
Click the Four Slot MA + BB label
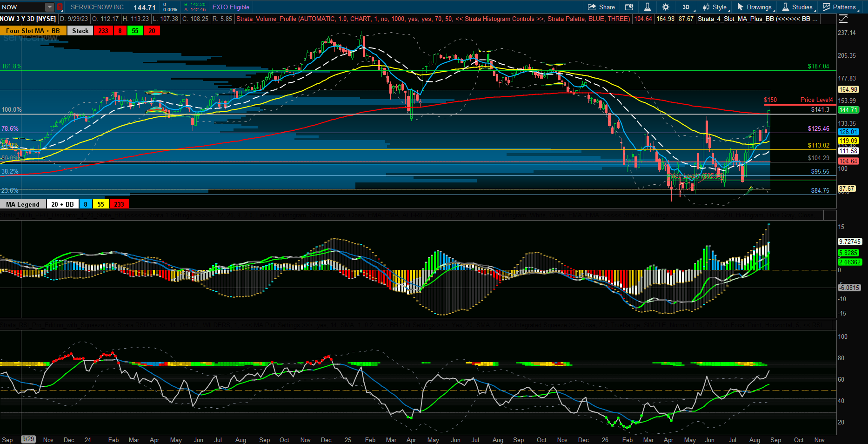click(x=33, y=31)
